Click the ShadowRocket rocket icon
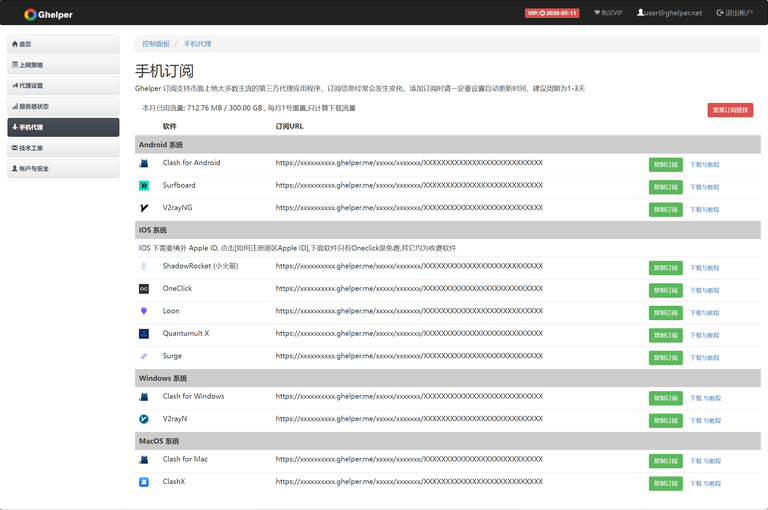Screen dimensions: 768x510 (x=144, y=266)
